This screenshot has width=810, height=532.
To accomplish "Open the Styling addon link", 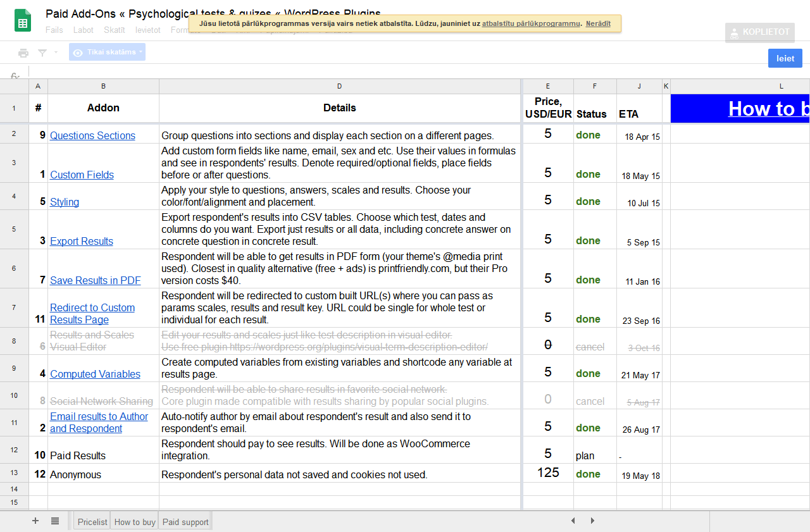I will pos(65,202).
